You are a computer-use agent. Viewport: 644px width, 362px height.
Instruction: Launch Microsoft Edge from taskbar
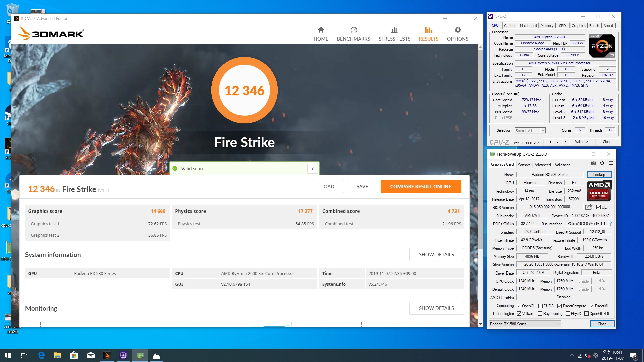(x=41, y=355)
